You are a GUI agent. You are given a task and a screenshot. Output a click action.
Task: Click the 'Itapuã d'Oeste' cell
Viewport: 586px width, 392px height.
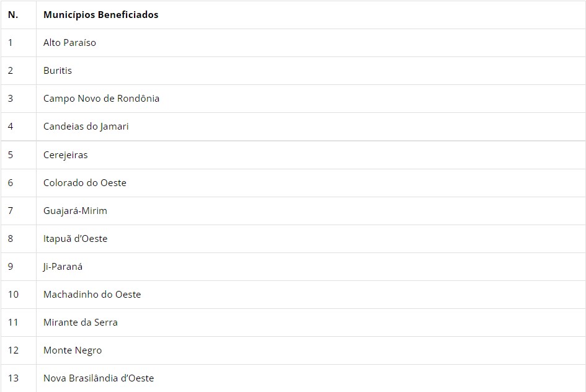(75, 239)
